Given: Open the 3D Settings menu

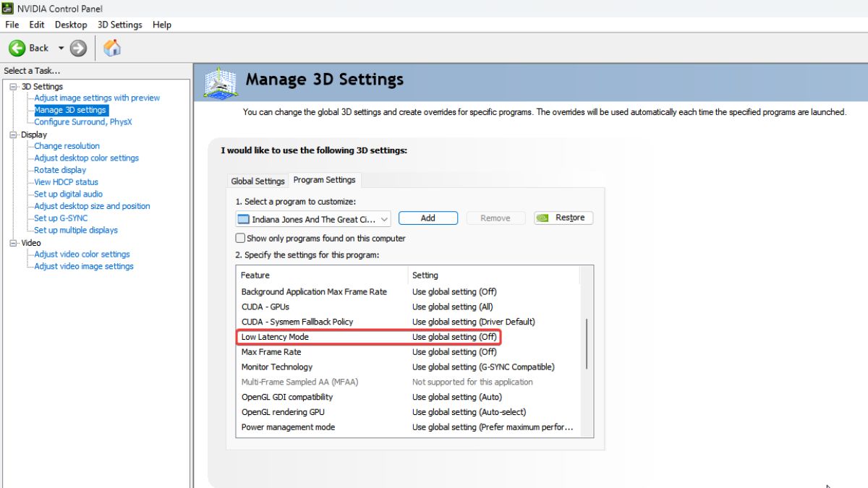Looking at the screenshot, I should pos(119,25).
